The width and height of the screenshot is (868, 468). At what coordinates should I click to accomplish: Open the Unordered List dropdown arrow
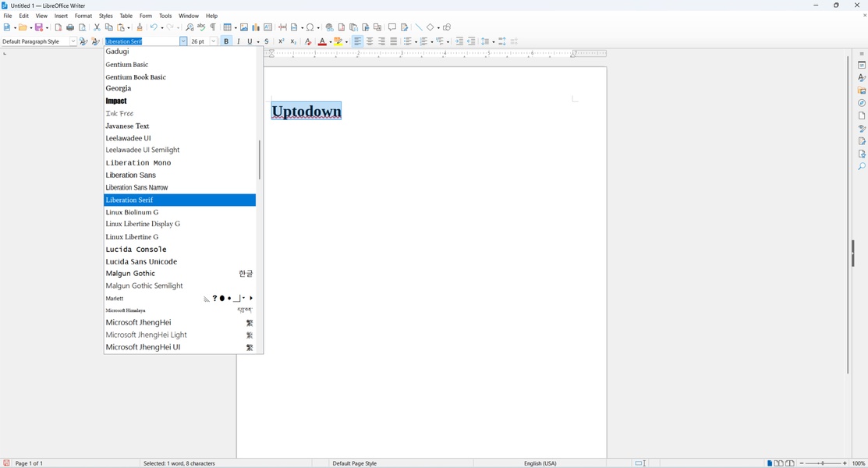point(416,42)
